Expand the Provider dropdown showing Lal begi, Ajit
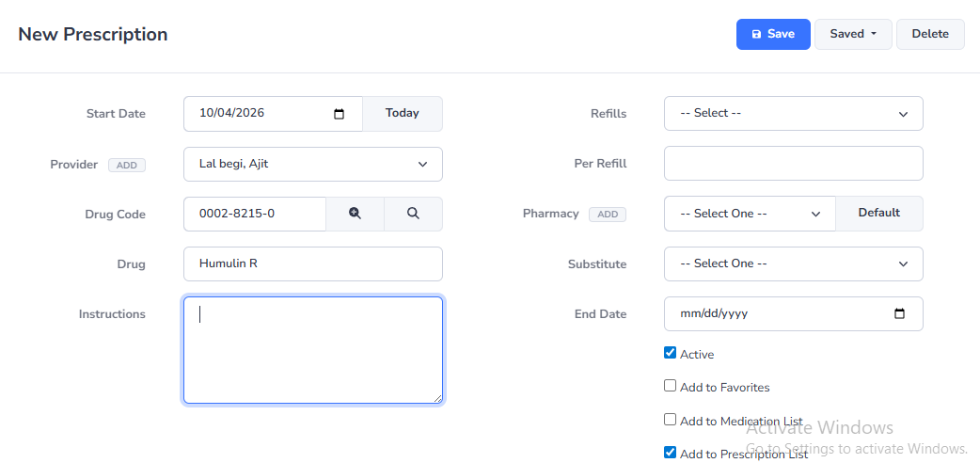The width and height of the screenshot is (980, 463). [x=312, y=164]
